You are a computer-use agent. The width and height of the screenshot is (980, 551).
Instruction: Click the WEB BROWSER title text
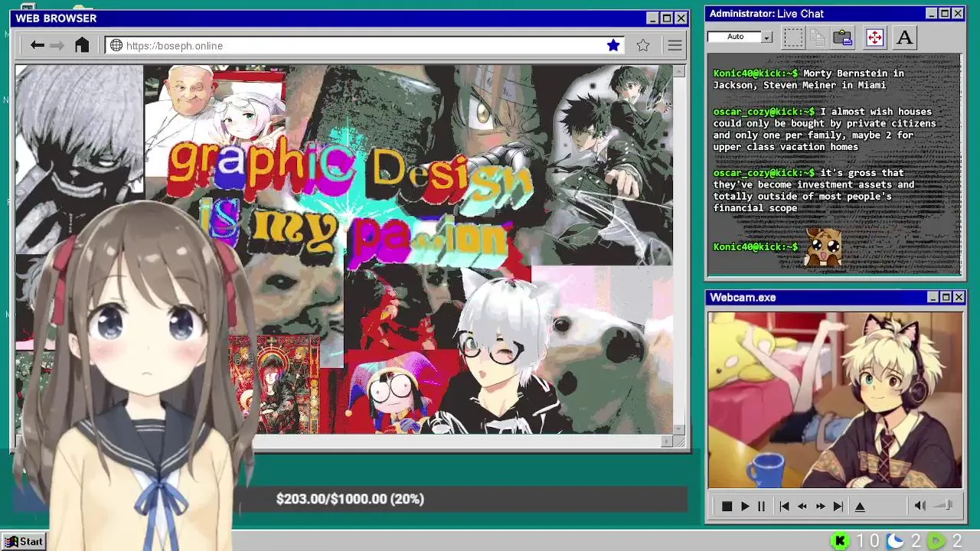(x=56, y=18)
